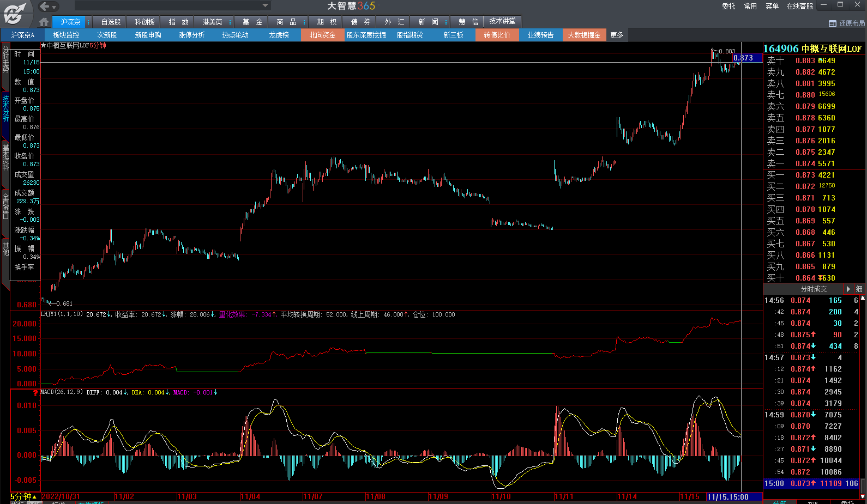Screen dimensions: 867x504
Task: Click the star icon before 中概互联网LOF title
Action: [44, 46]
